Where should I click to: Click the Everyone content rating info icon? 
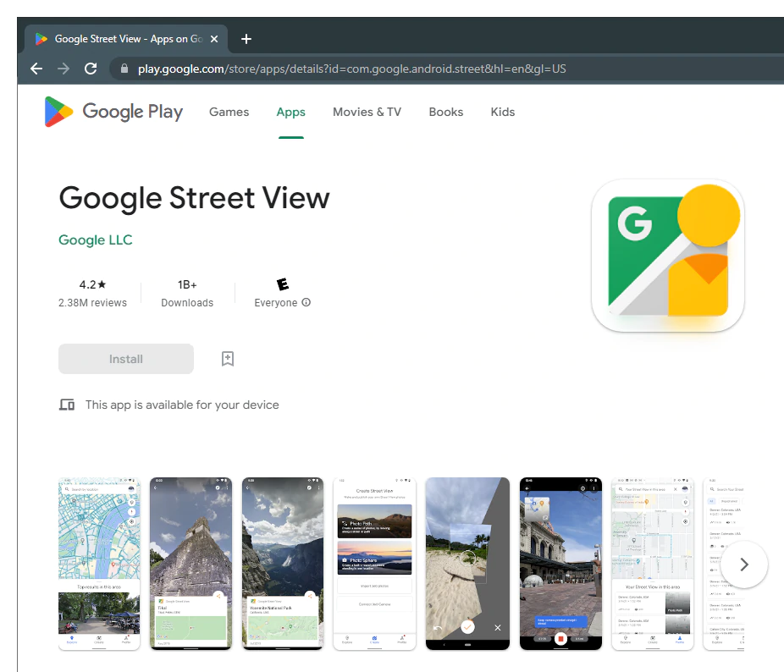point(306,303)
